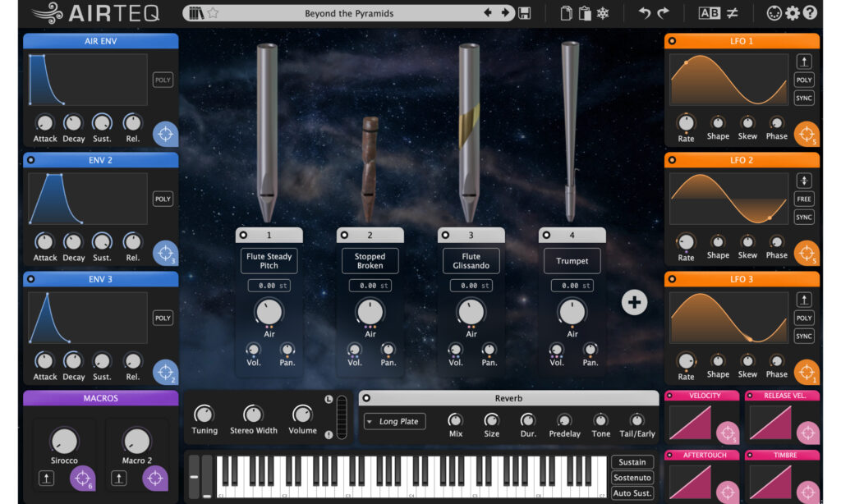Open the preset library browser icon
The image size is (841, 504).
click(195, 13)
